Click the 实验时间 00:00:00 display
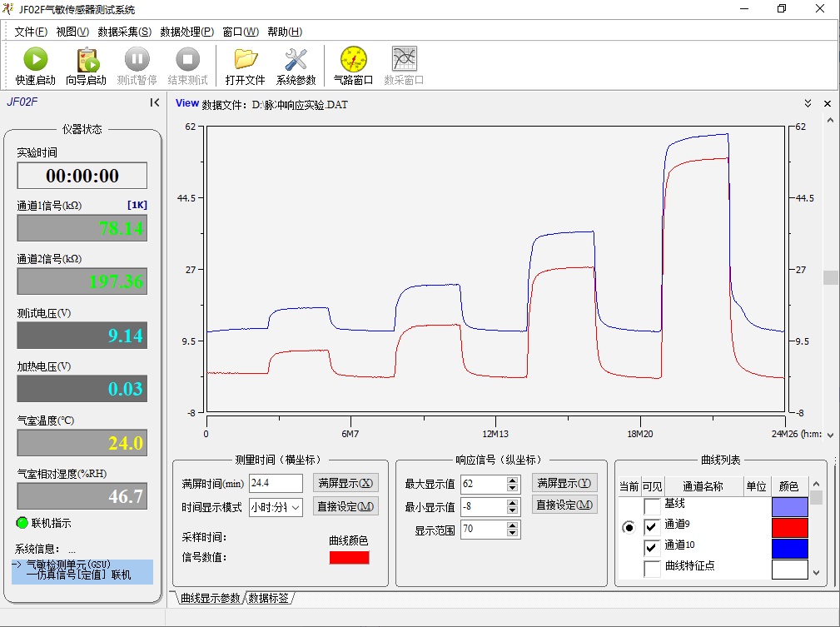Viewport: 840px width, 627px height. tap(82, 176)
